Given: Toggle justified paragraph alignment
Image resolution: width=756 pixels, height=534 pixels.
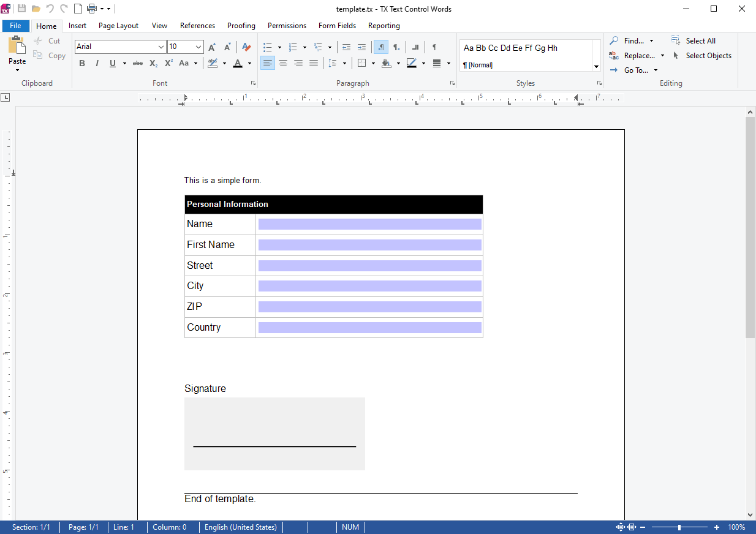Looking at the screenshot, I should pyautogui.click(x=314, y=63).
